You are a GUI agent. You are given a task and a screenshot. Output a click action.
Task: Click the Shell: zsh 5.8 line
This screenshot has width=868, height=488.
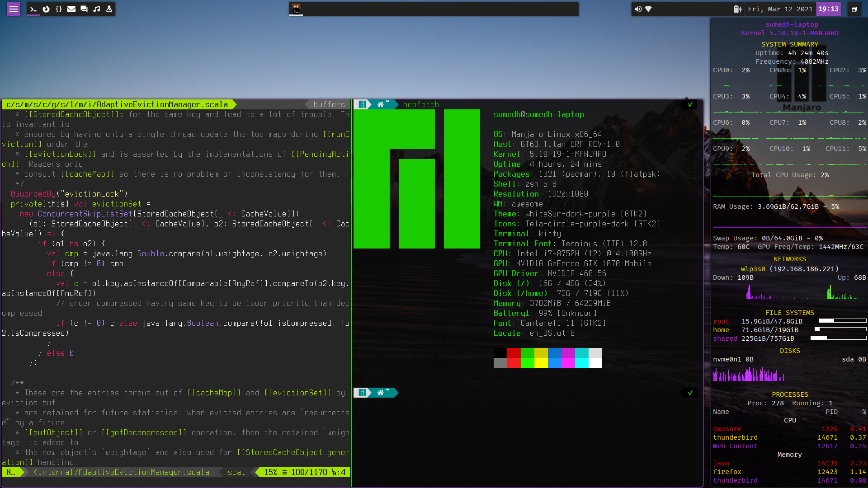pyautogui.click(x=525, y=184)
